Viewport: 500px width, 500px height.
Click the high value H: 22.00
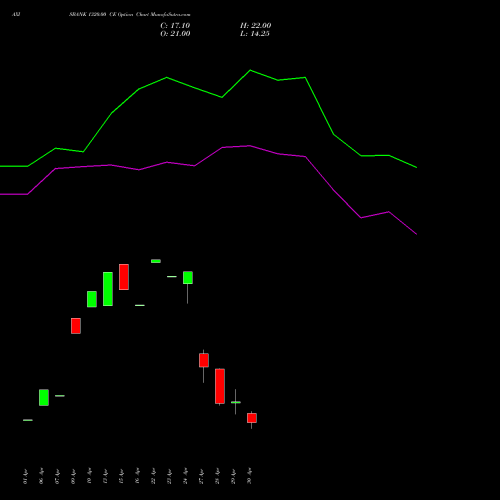point(255,26)
